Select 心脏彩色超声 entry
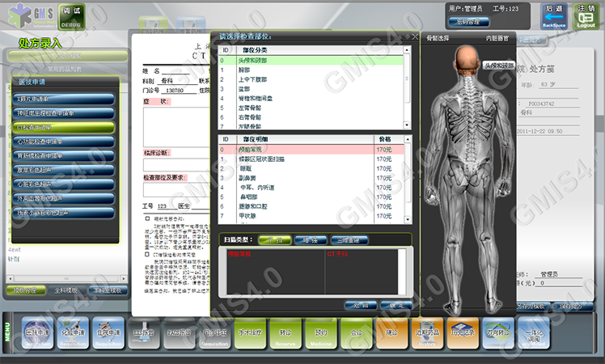This screenshot has height=364, width=605. click(64, 184)
